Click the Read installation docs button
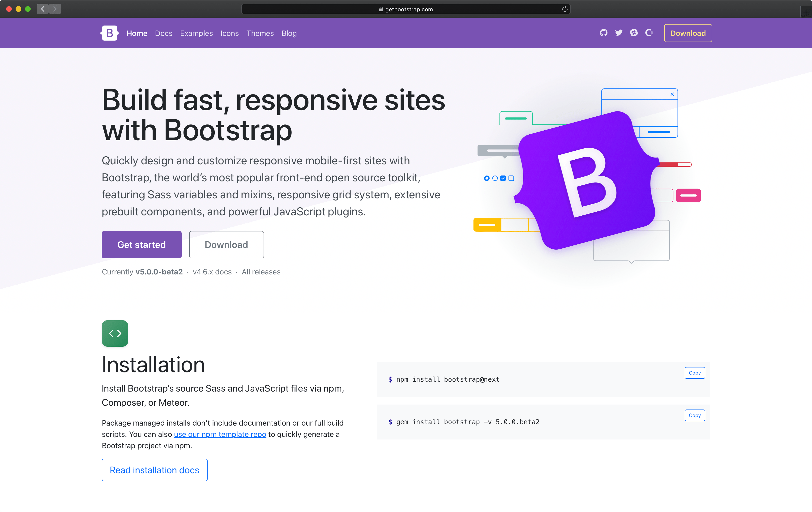The image size is (812, 512). (x=154, y=470)
